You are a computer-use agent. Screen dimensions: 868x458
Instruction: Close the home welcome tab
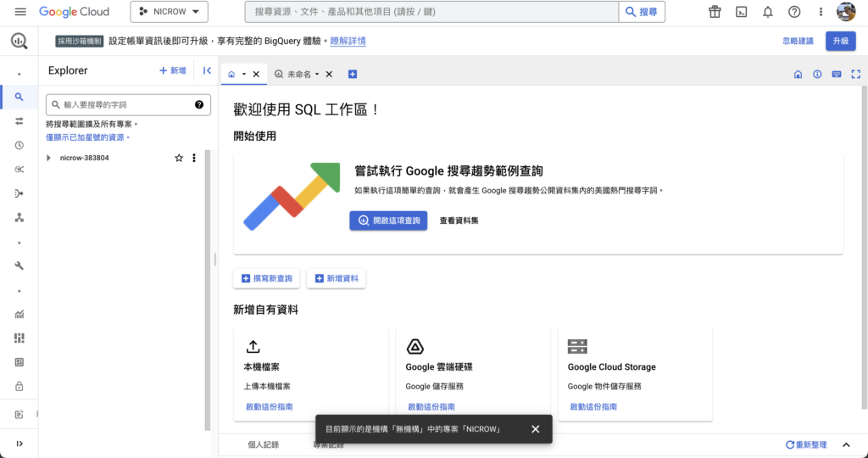256,74
